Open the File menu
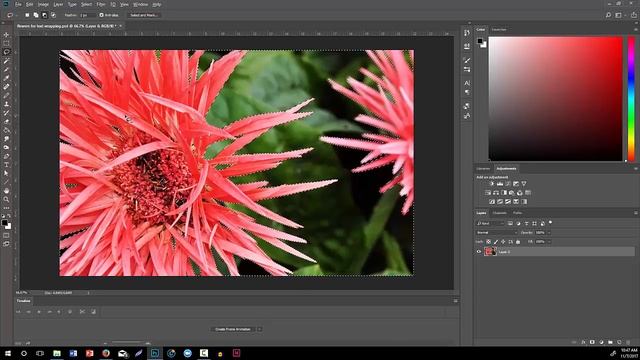 pos(18,4)
